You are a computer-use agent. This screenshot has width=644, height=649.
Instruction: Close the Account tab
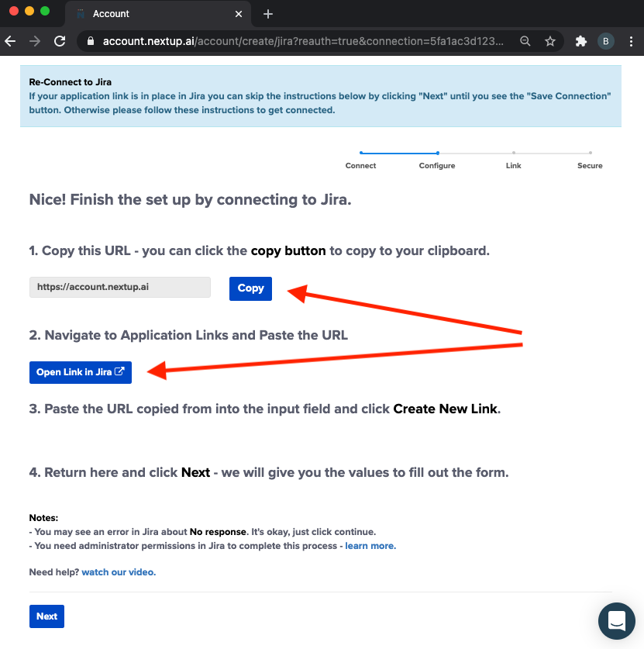[x=239, y=14]
